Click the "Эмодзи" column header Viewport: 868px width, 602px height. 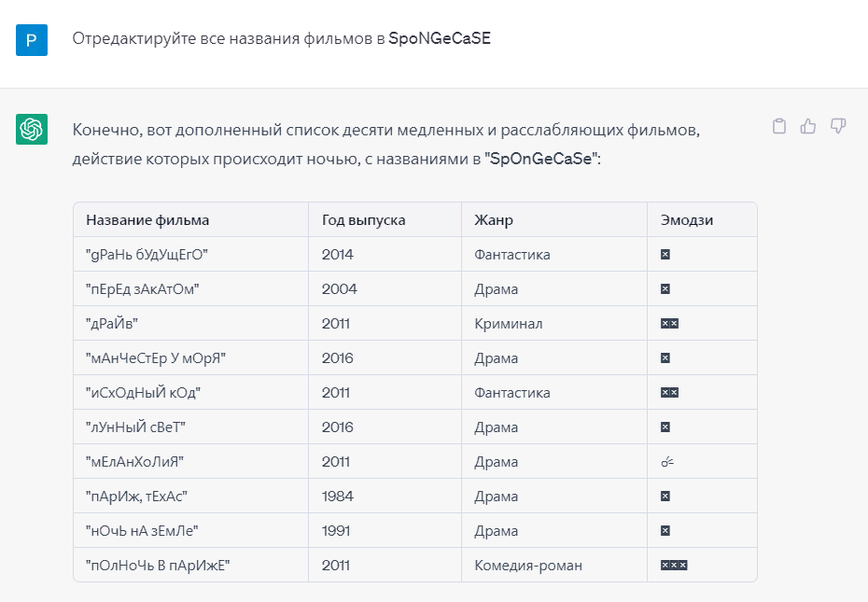point(687,220)
